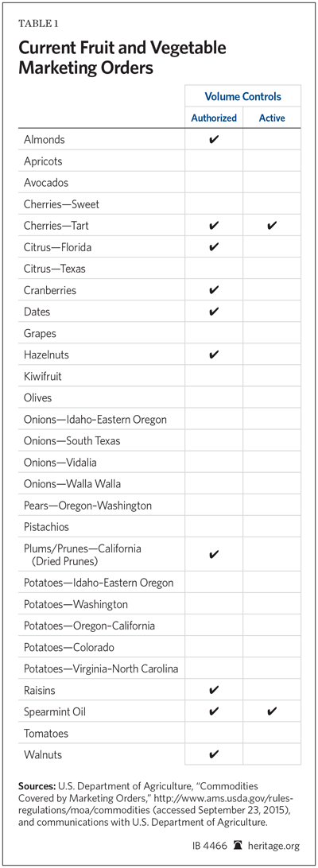Select the Authorized column header
This screenshot has height=868, width=318.
click(214, 118)
